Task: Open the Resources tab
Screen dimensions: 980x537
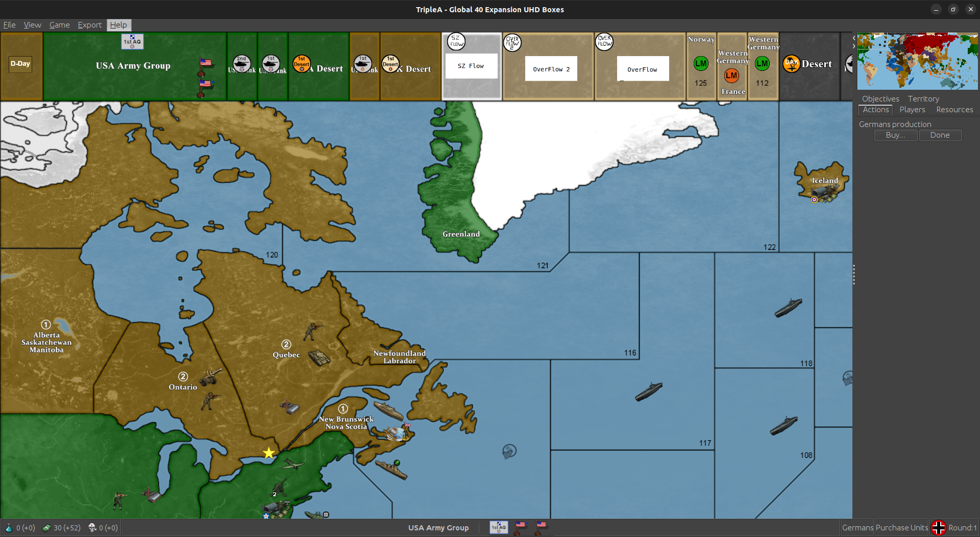Action: (954, 110)
